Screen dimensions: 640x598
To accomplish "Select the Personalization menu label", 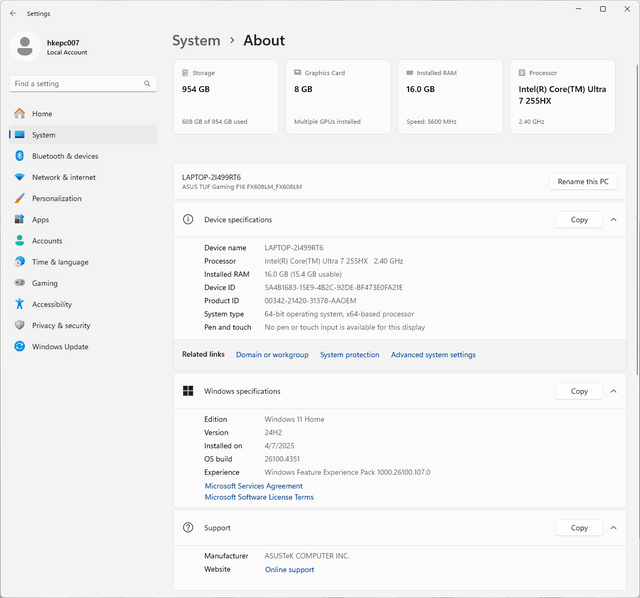I will [x=57, y=199].
